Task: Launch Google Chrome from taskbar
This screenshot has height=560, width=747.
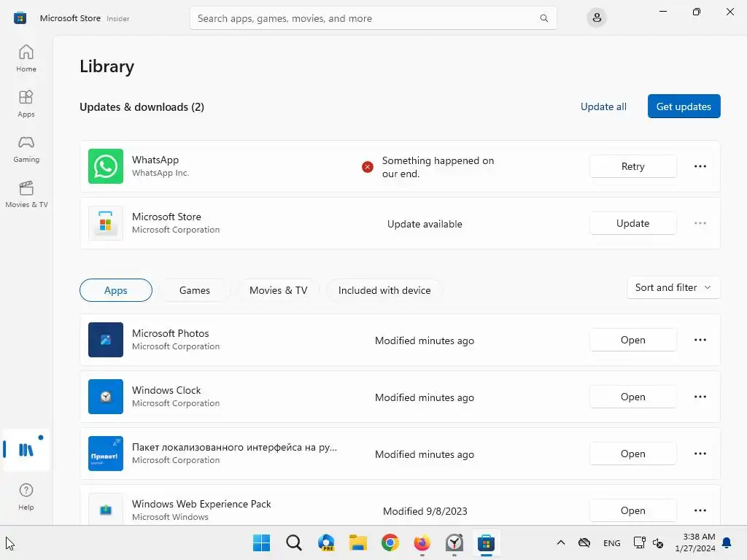Action: coord(390,542)
